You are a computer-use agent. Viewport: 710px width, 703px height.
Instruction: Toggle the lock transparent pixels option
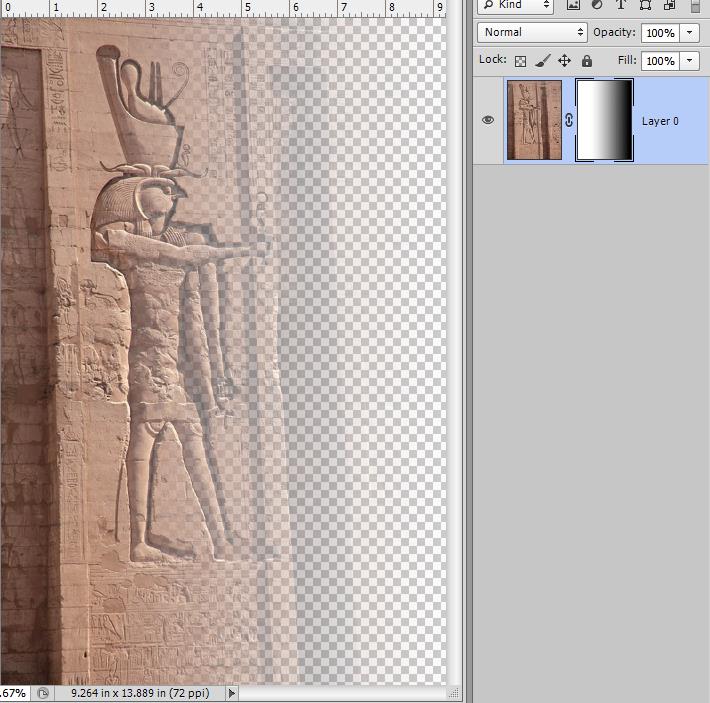(520, 61)
